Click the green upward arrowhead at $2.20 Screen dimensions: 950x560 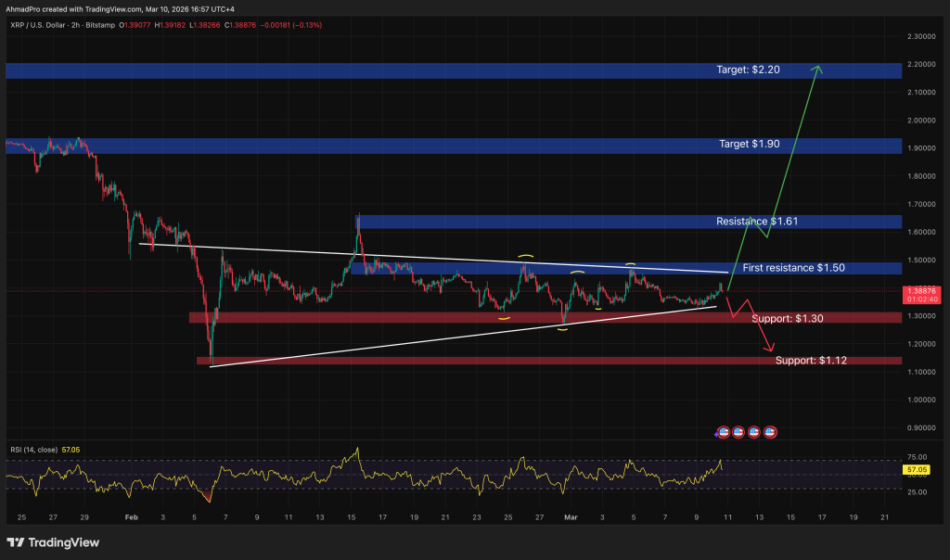(816, 68)
